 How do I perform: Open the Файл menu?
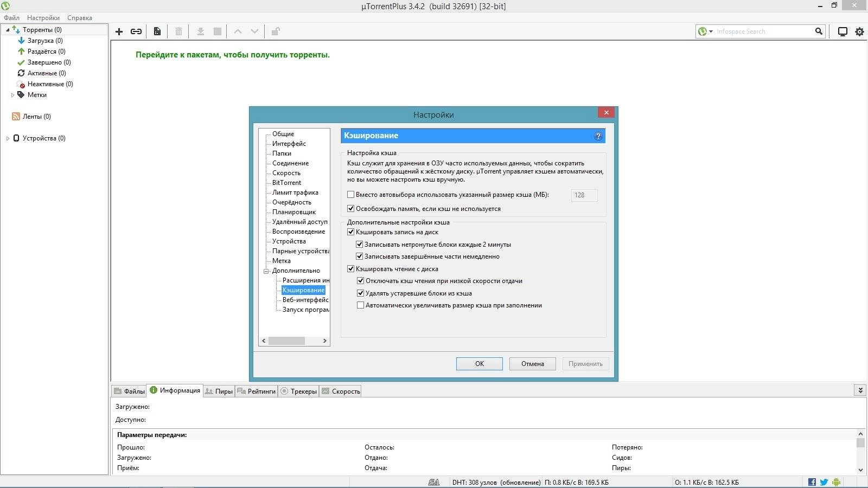(x=12, y=18)
